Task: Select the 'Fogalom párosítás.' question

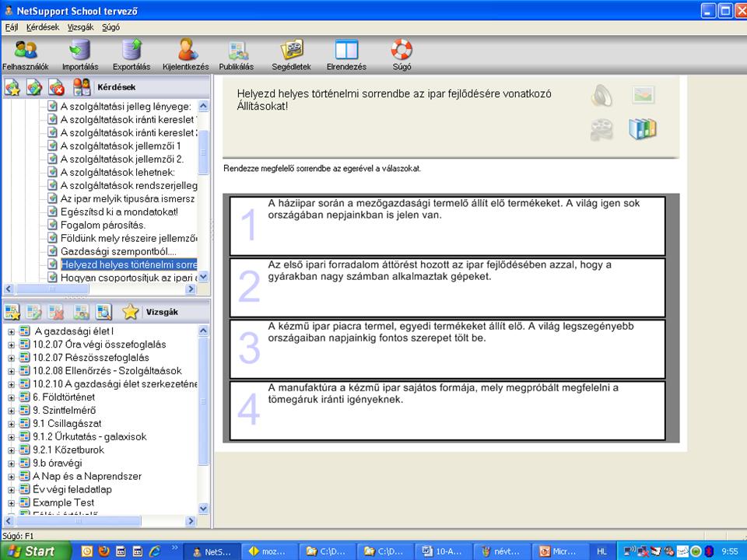Action: click(x=103, y=225)
